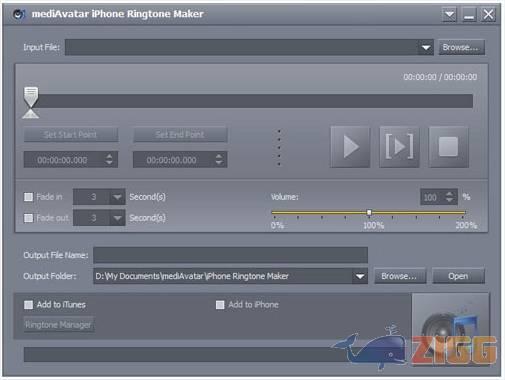Click the start point time field
This screenshot has width=505, height=380.
[x=71, y=160]
